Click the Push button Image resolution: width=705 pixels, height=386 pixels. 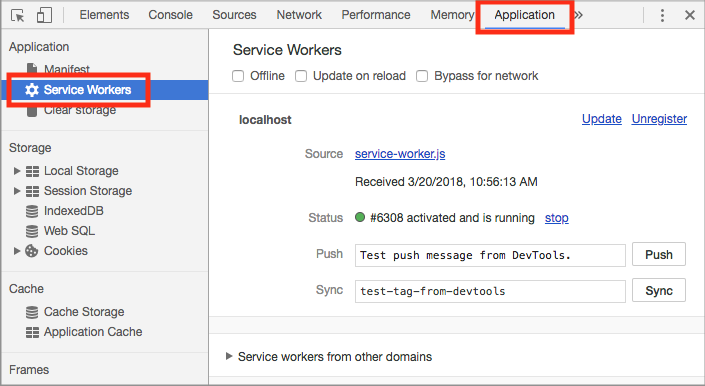click(x=659, y=254)
